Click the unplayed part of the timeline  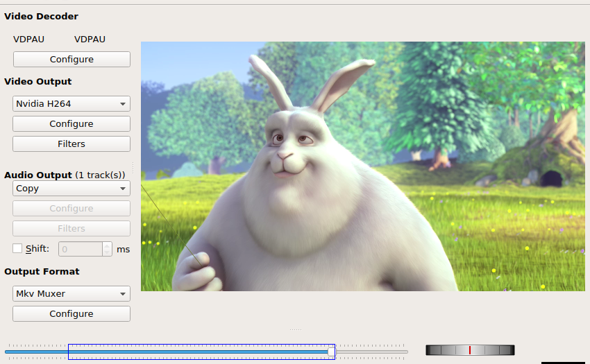(x=371, y=352)
